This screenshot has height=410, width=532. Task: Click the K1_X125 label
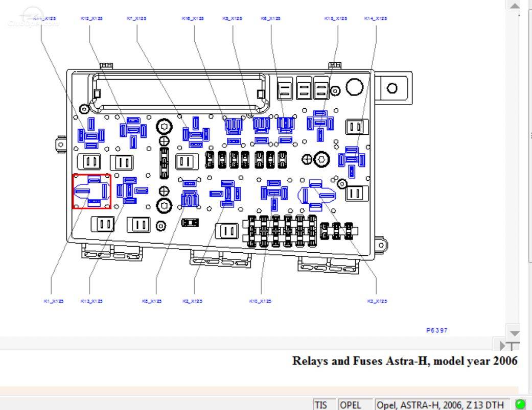click(x=54, y=301)
